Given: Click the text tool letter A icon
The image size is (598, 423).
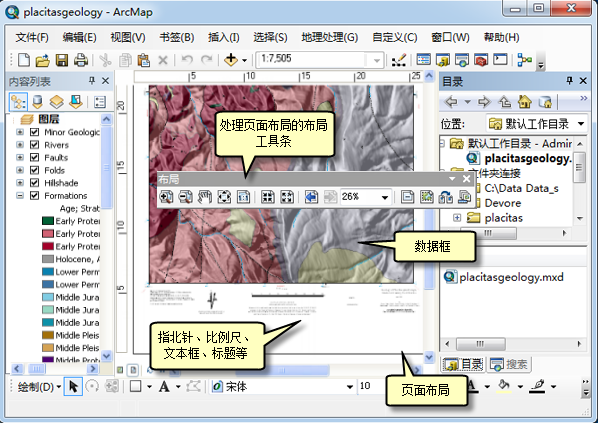Looking at the screenshot, I should tap(164, 387).
